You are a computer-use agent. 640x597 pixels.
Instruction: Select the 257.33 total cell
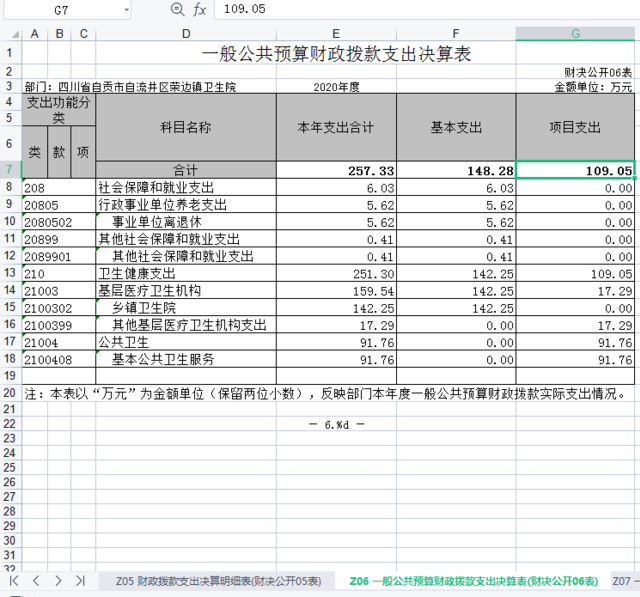click(x=336, y=171)
